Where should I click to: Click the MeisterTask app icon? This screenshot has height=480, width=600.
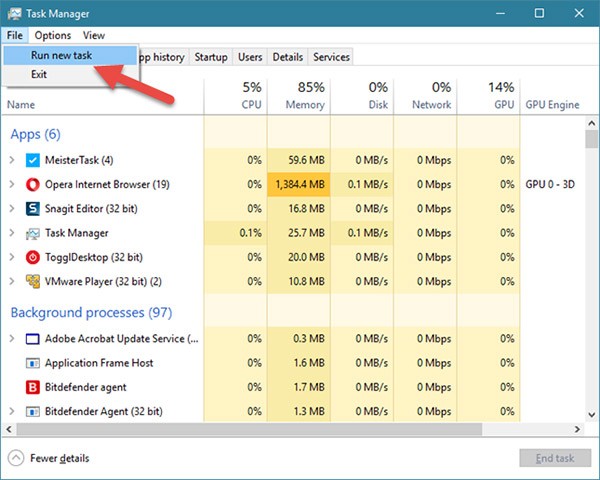[33, 160]
